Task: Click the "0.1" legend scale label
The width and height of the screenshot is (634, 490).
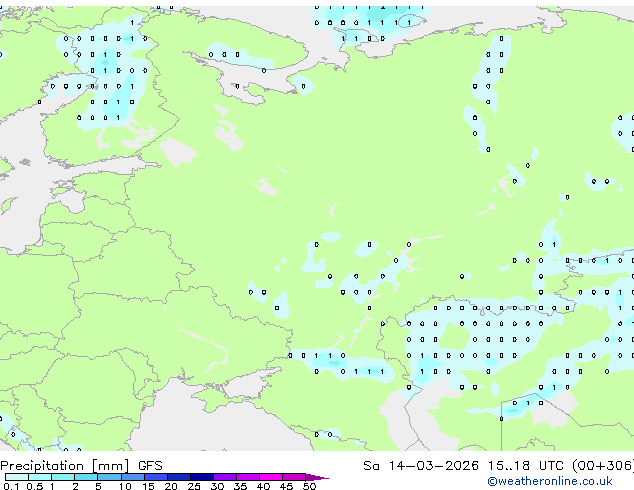Action: point(11,486)
